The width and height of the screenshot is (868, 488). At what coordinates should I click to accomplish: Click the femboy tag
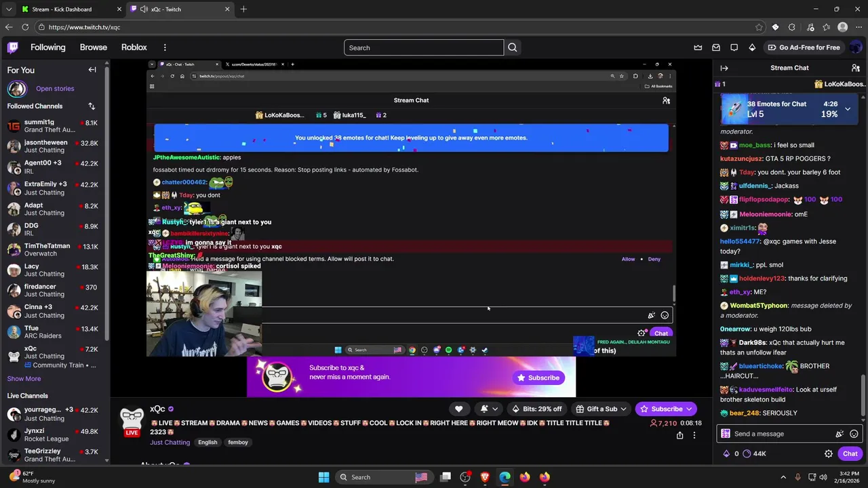click(238, 443)
